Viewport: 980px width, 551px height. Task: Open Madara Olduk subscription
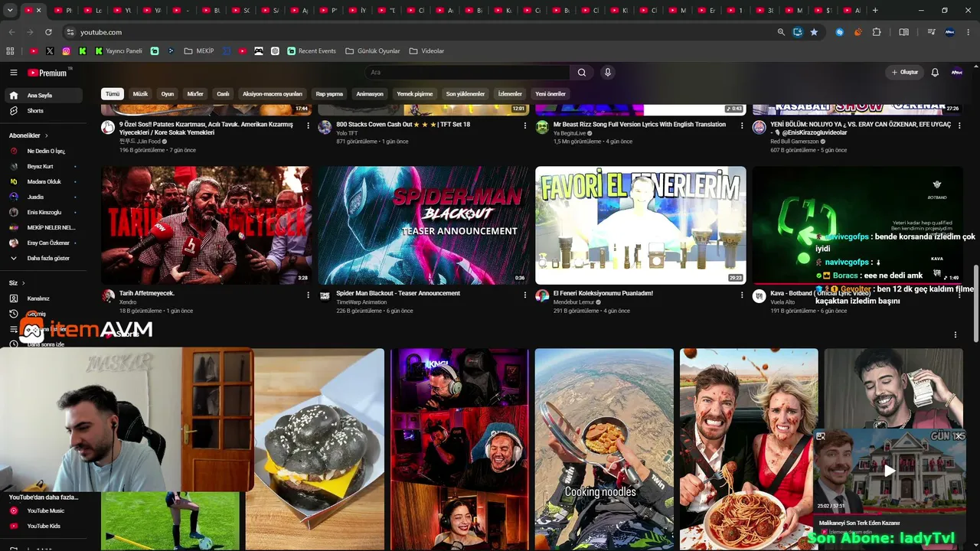click(x=42, y=181)
